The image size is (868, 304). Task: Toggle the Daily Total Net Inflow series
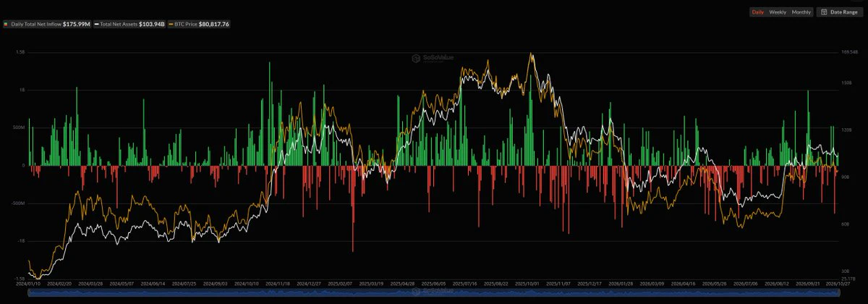coord(46,24)
